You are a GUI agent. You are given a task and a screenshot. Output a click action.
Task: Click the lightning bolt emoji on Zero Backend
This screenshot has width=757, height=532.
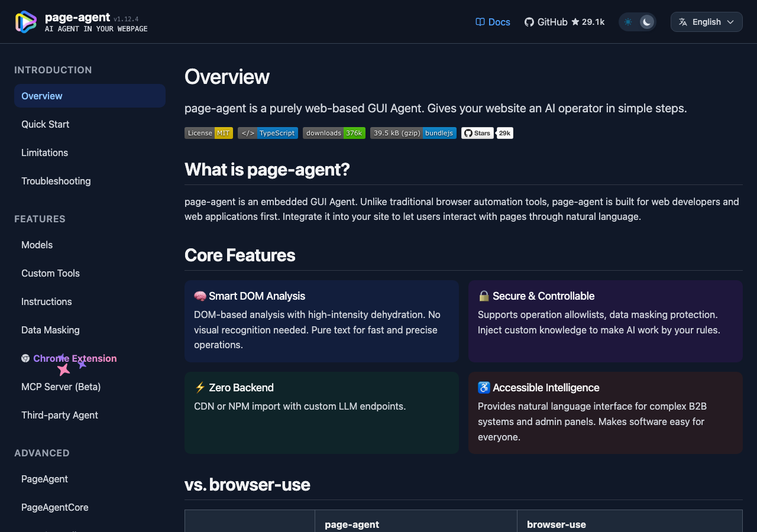pos(200,388)
